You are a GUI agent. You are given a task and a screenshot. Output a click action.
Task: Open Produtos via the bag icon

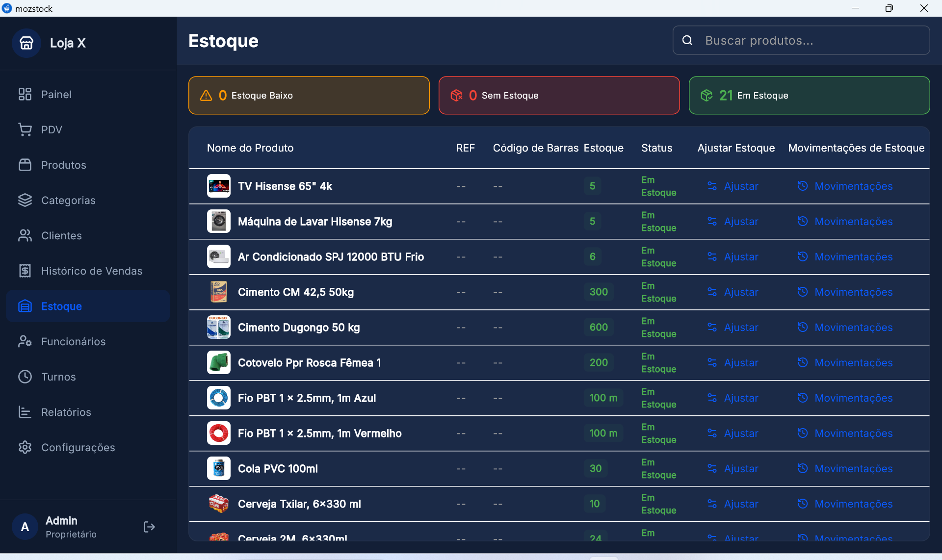(x=25, y=165)
